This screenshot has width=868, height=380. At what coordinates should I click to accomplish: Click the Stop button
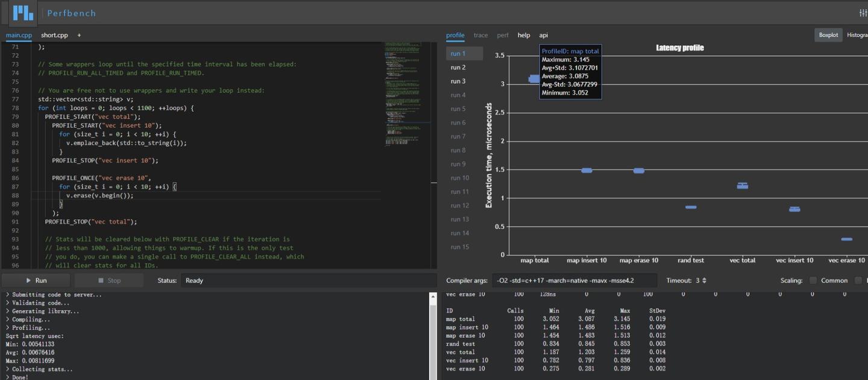109,280
